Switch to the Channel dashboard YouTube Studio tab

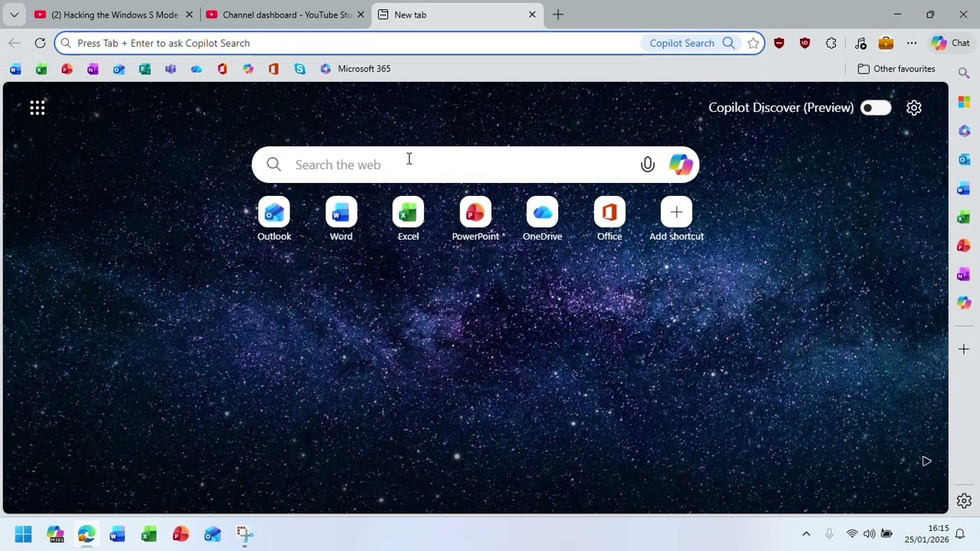click(x=285, y=15)
